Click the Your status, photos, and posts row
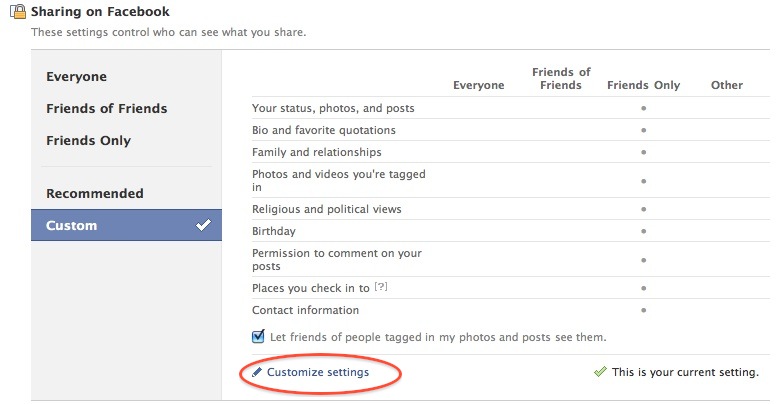The image size is (780, 404). click(511, 108)
